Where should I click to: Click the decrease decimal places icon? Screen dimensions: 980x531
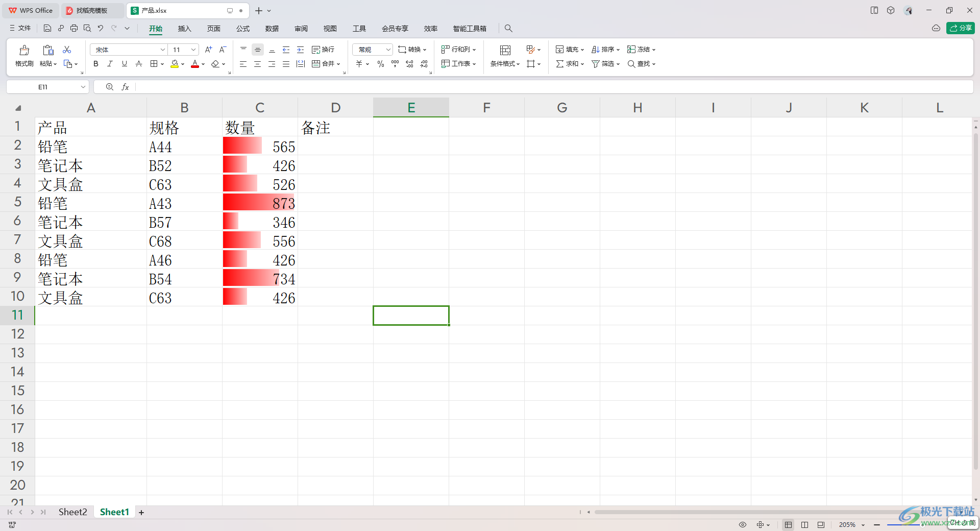coord(424,64)
